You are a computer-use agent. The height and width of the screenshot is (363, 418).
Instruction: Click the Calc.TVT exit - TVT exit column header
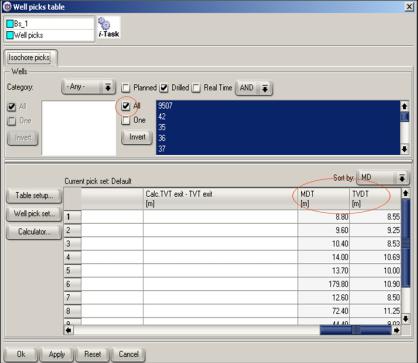(x=220, y=199)
